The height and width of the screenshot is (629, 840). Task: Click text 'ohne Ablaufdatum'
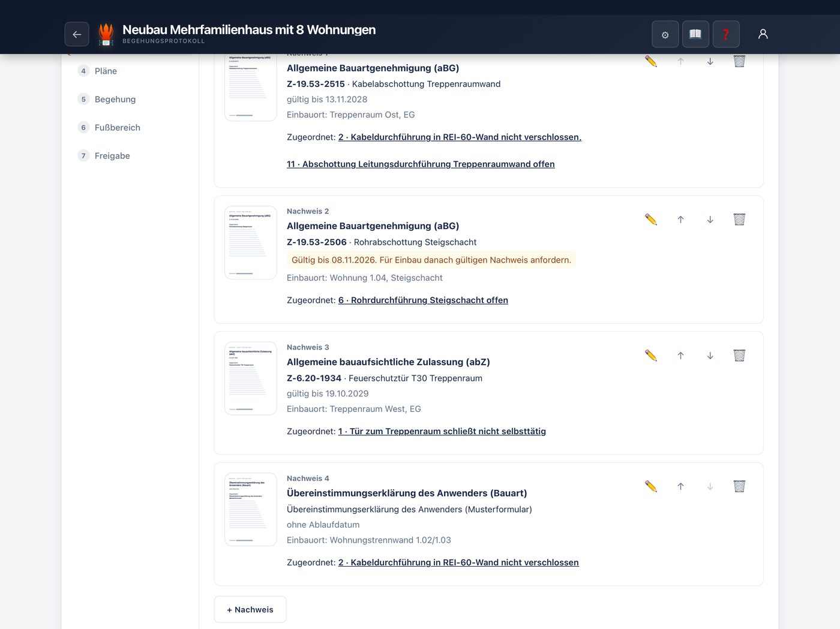point(323,525)
